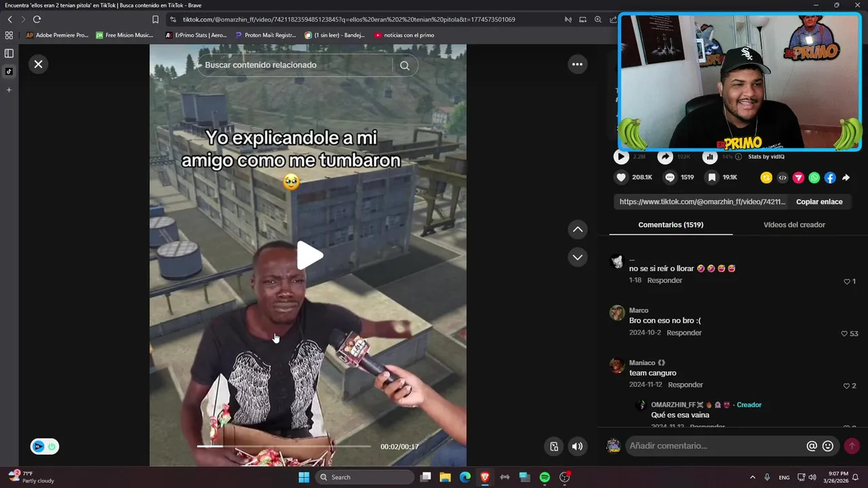Viewport: 868px width, 488px height.
Task: Reload the page in Brave
Action: pos(37,20)
